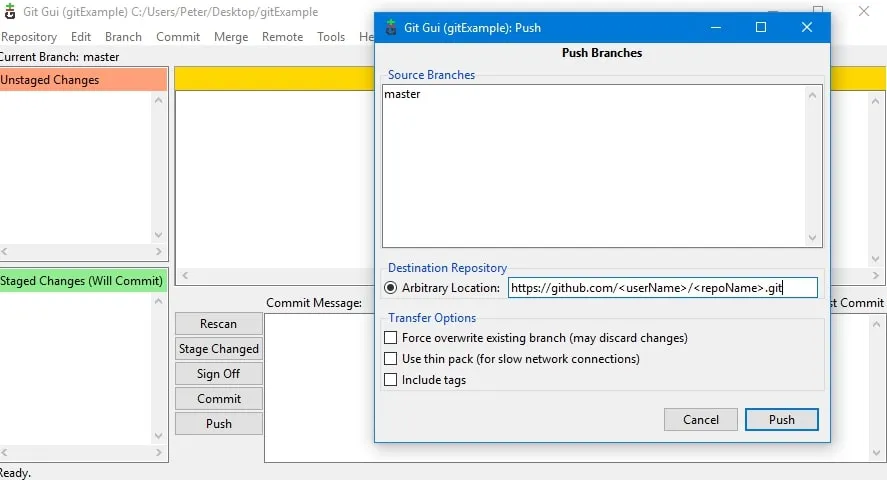Click right arrow of Staged Changes horizontal scrollbar
Screen dimensions: 887x480
(x=158, y=452)
